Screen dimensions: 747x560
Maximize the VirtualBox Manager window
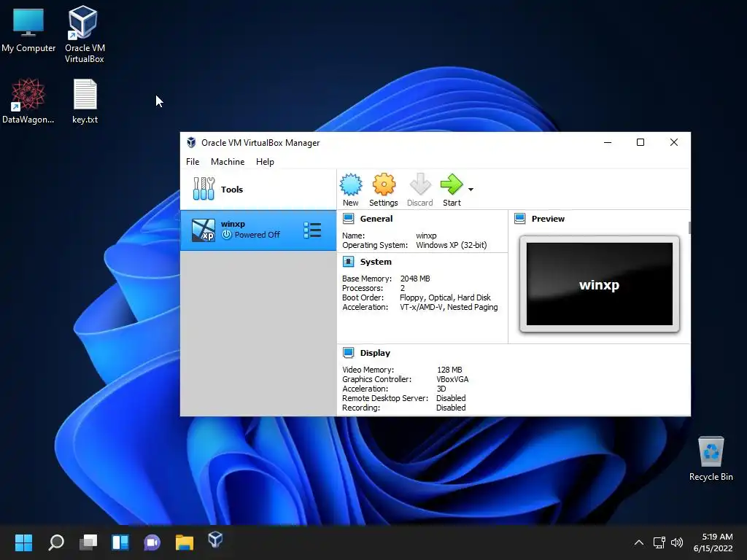pos(640,142)
